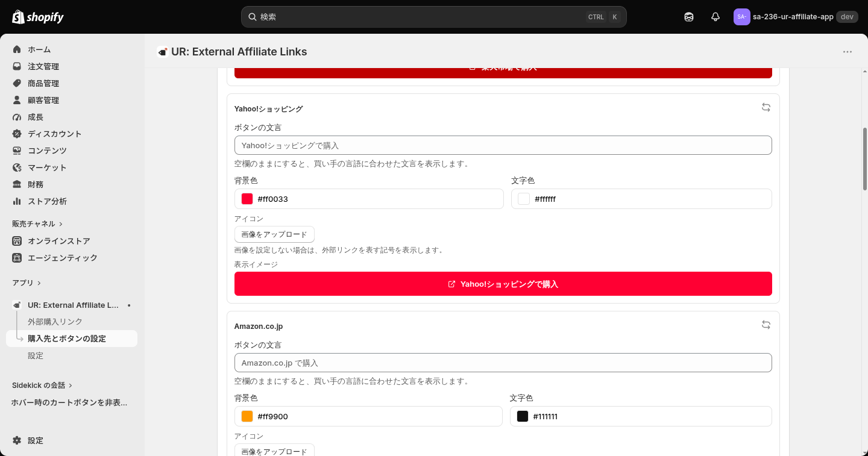Select 購入先とボタンの設定 in sidebar
The height and width of the screenshot is (456, 868).
click(72, 339)
